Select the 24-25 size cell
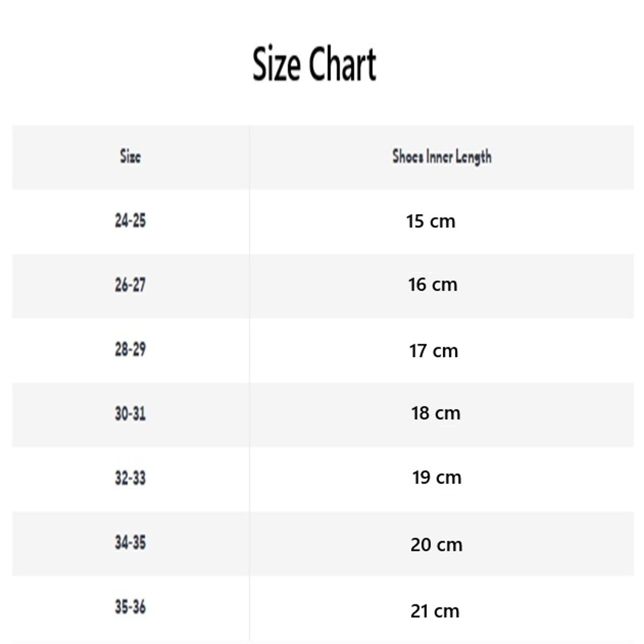644x644 pixels. (x=130, y=221)
